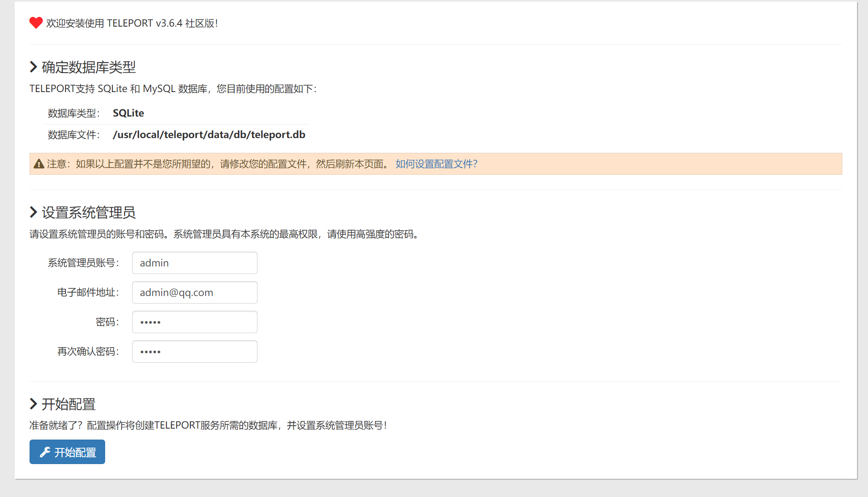
Task: Click the welcome title TELEPORT v3.6.4 text
Action: [132, 23]
